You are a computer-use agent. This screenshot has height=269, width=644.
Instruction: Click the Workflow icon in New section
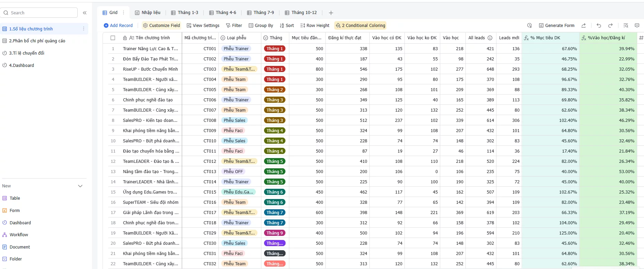(x=5, y=235)
